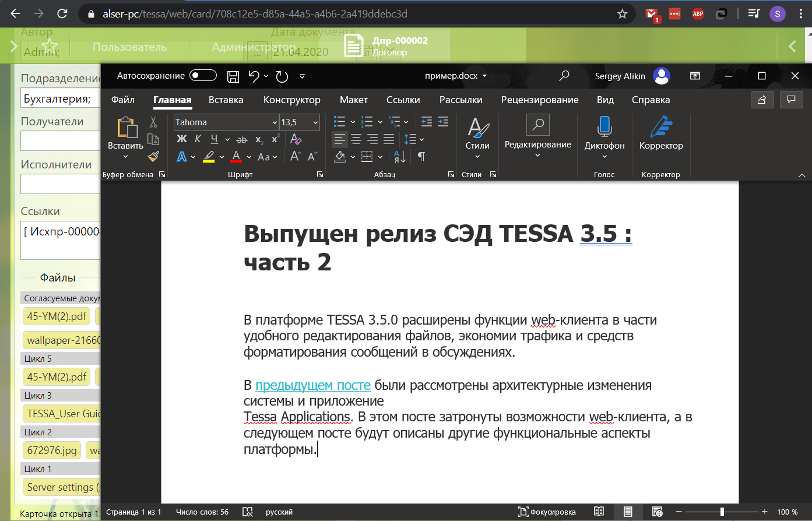Image resolution: width=812 pixels, height=521 pixels.
Task: Apply red font color
Action: coord(236,156)
